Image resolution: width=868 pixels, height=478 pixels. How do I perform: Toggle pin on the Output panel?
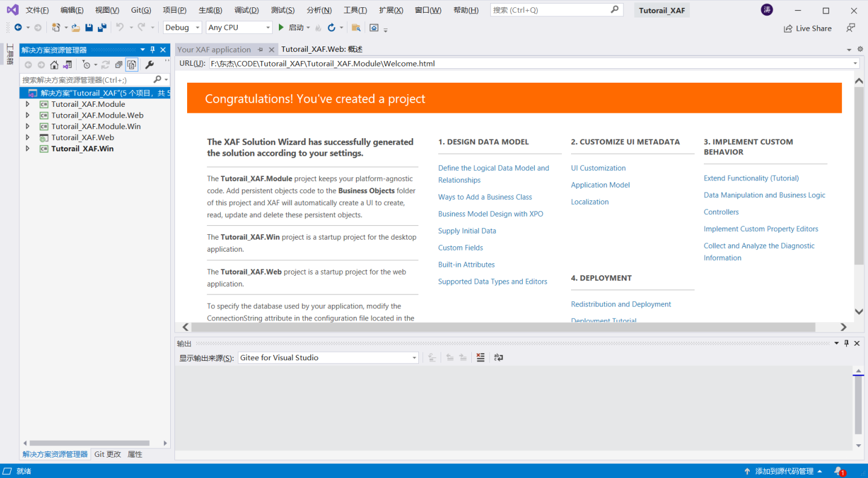846,343
